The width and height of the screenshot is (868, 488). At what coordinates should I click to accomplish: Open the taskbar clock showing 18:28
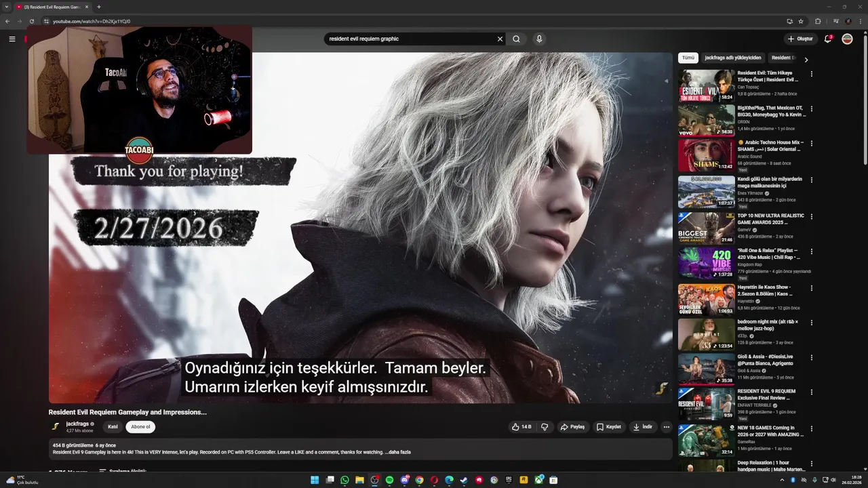coord(851,480)
